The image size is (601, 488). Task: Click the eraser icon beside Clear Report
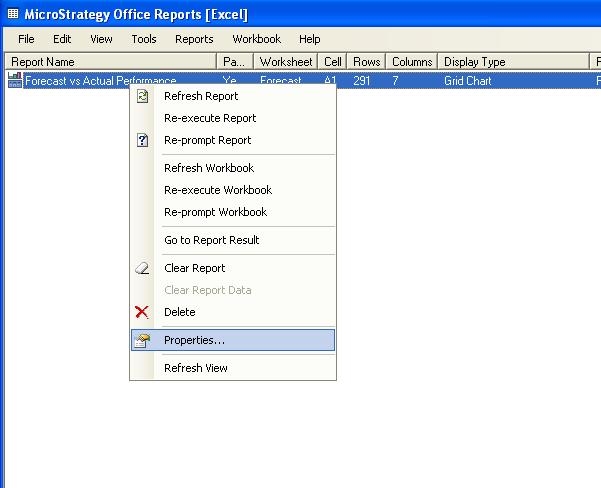tap(142, 268)
